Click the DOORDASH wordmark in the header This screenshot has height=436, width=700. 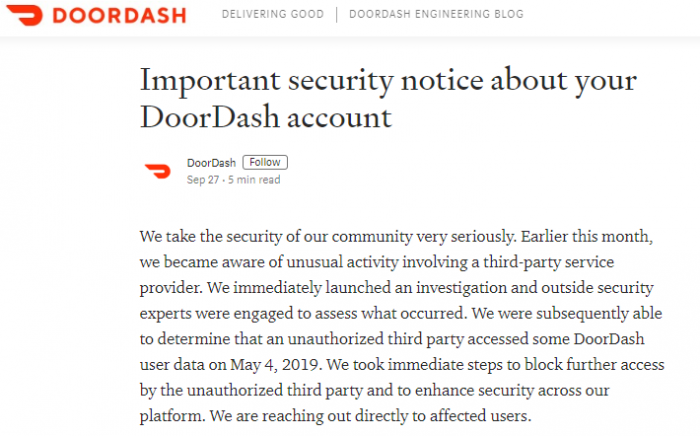point(119,16)
